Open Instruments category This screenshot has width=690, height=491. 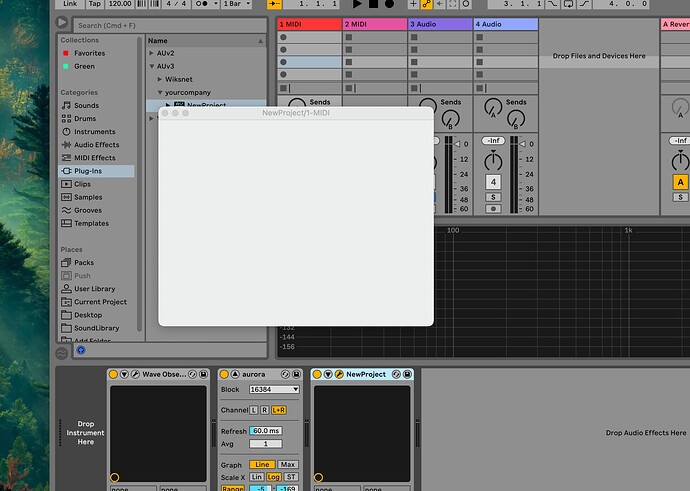tap(95, 132)
